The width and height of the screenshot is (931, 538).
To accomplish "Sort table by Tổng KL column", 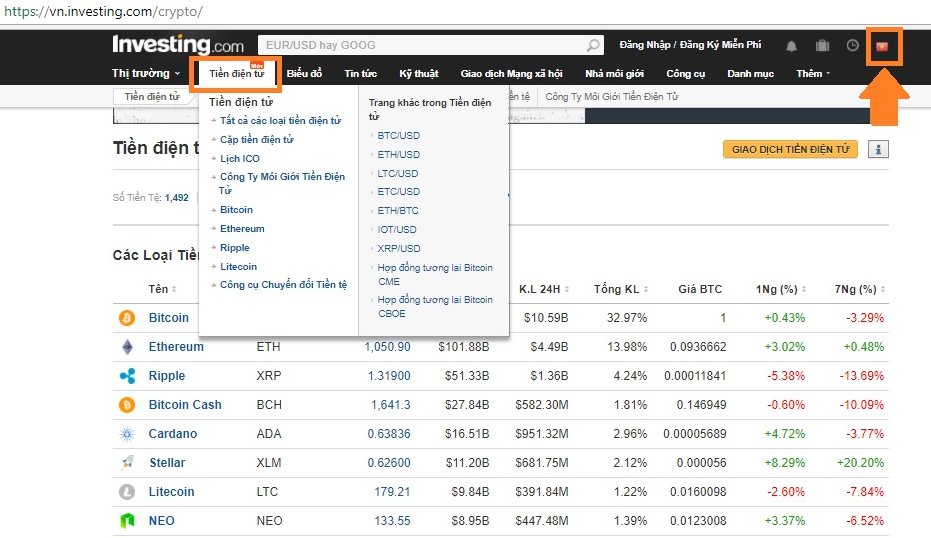I will 621,289.
